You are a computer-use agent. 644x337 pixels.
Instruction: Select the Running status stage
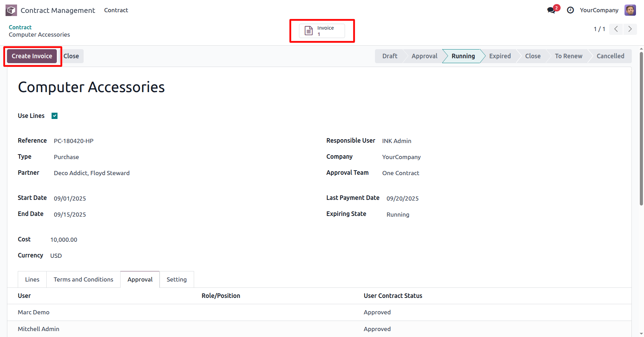click(463, 56)
